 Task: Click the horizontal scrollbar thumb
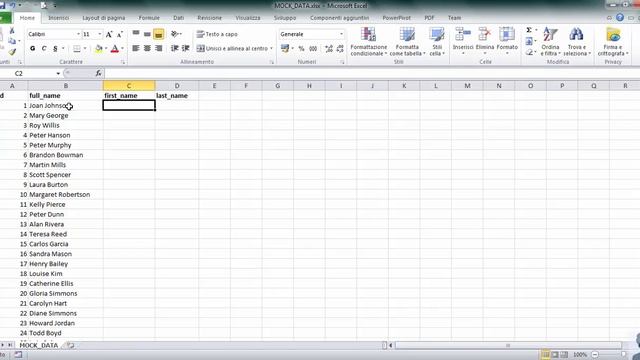pyautogui.click(x=508, y=346)
